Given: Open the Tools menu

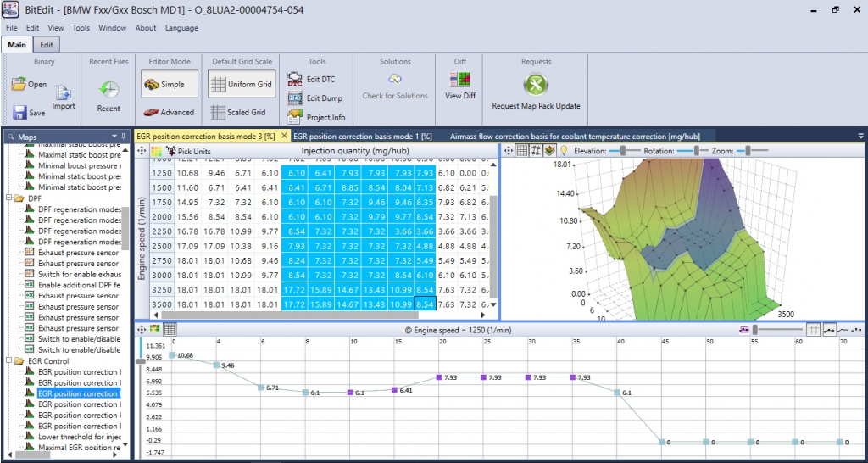Looking at the screenshot, I should pos(81,28).
